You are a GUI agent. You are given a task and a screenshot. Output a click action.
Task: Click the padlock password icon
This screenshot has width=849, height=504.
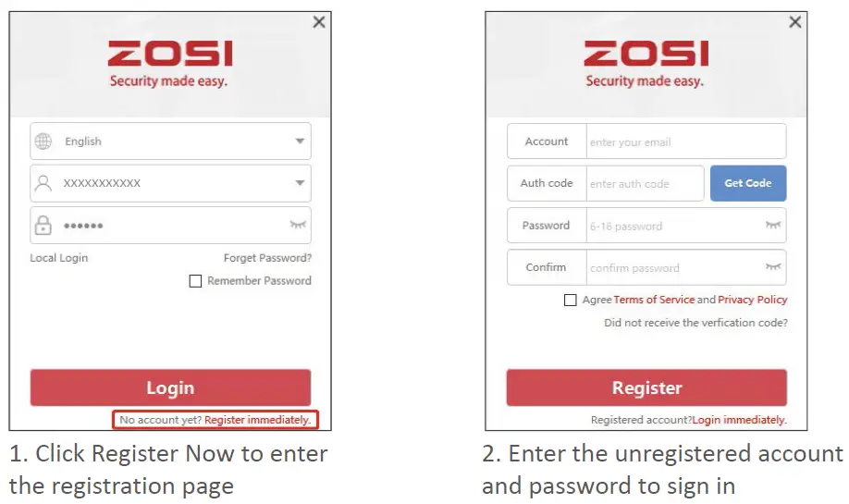43,226
